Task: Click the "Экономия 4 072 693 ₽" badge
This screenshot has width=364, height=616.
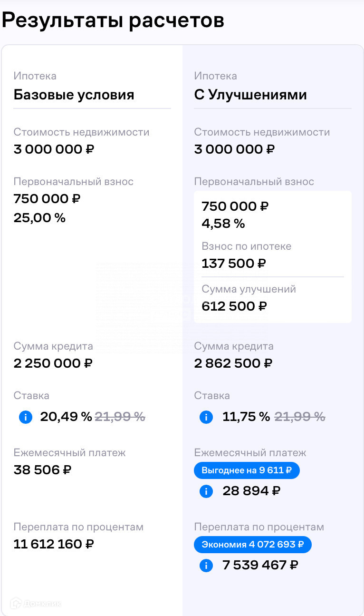Action: point(252,544)
